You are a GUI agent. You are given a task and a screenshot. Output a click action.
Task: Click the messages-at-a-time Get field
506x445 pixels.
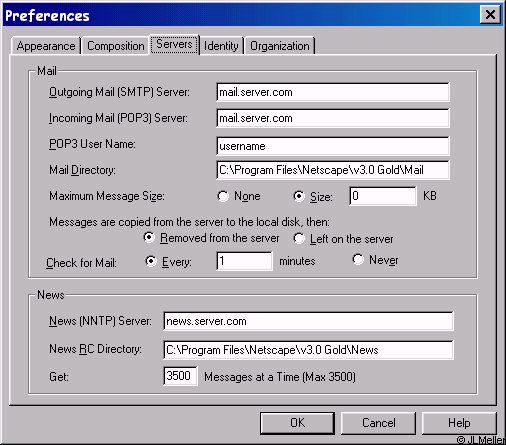(x=180, y=376)
